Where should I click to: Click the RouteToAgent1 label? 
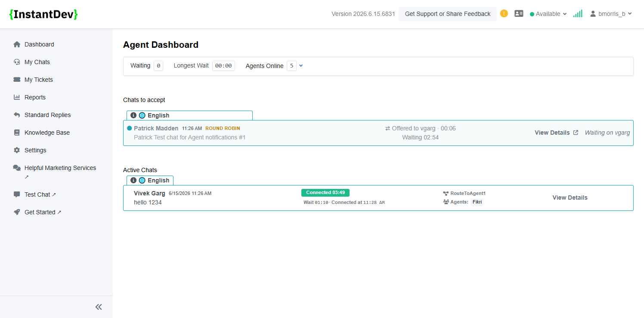pyautogui.click(x=468, y=194)
